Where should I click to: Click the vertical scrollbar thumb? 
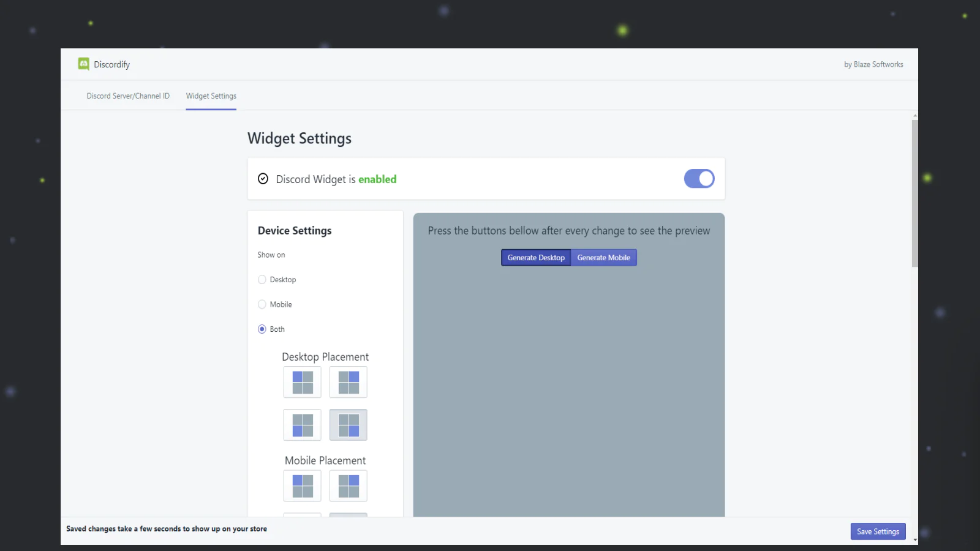coord(915,193)
